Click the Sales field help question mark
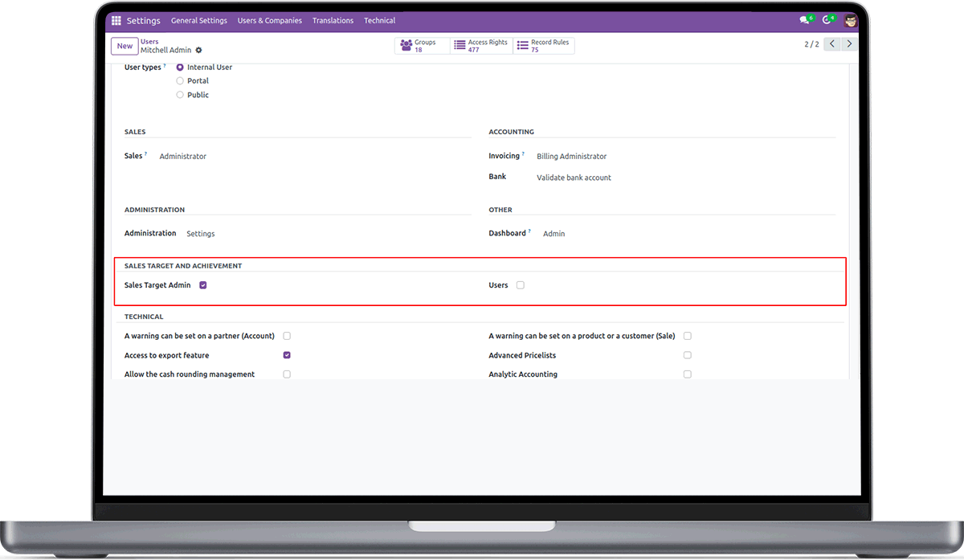The height and width of the screenshot is (560, 964). point(145,154)
